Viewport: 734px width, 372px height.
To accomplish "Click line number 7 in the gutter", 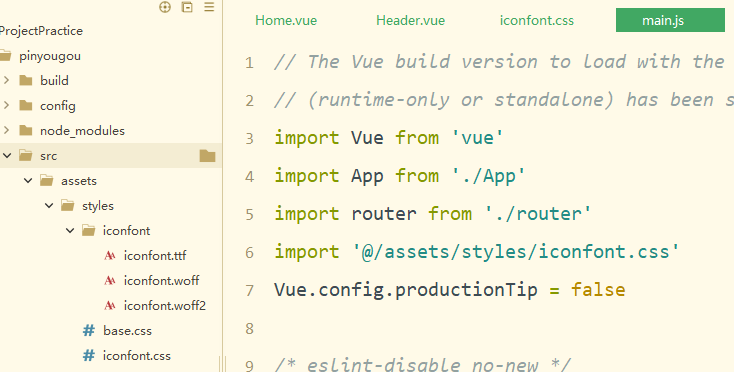I will (250, 291).
